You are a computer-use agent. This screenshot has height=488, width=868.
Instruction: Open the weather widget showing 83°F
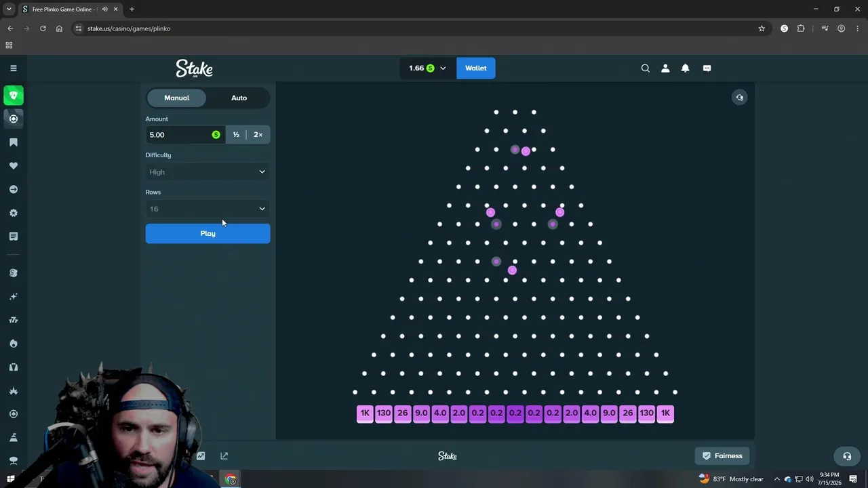point(730,479)
